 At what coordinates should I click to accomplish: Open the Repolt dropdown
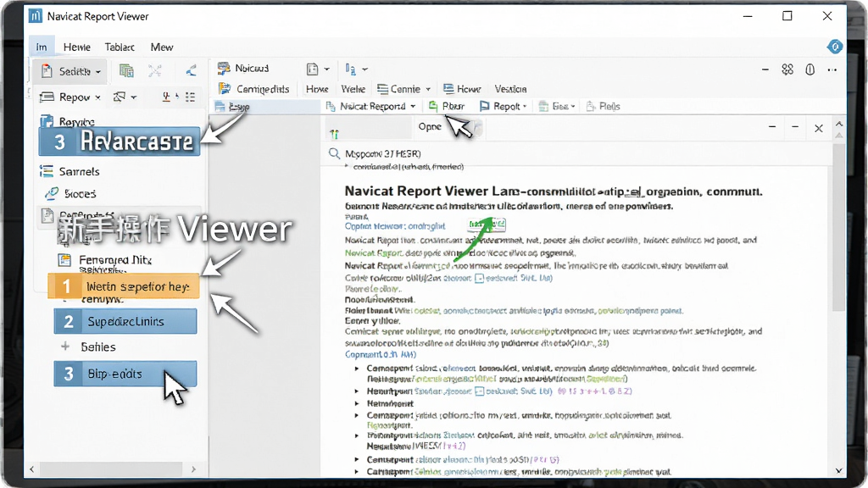pos(504,106)
